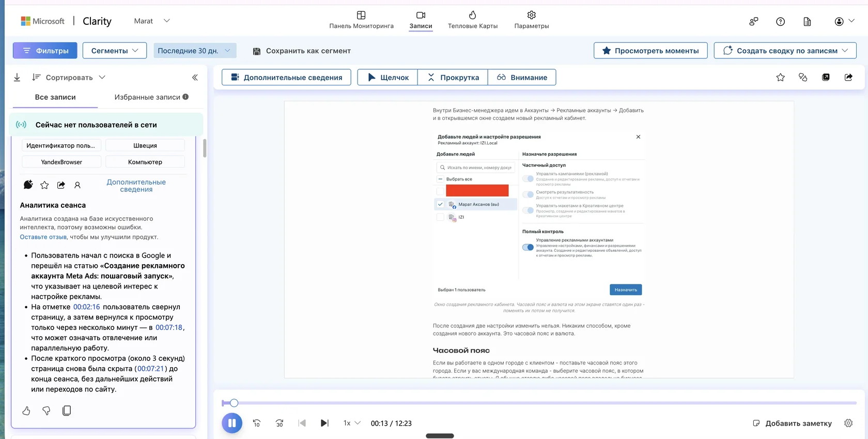Click the YandexBrowser tag
The width and height of the screenshot is (868, 439).
coord(61,162)
